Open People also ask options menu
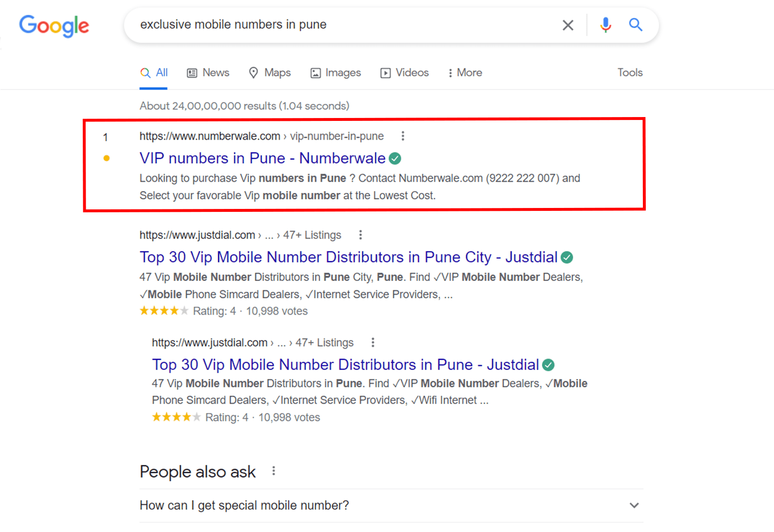 point(274,471)
